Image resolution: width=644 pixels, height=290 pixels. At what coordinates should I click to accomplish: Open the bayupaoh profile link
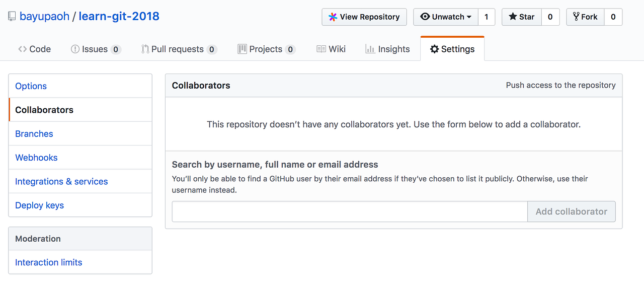point(44,16)
